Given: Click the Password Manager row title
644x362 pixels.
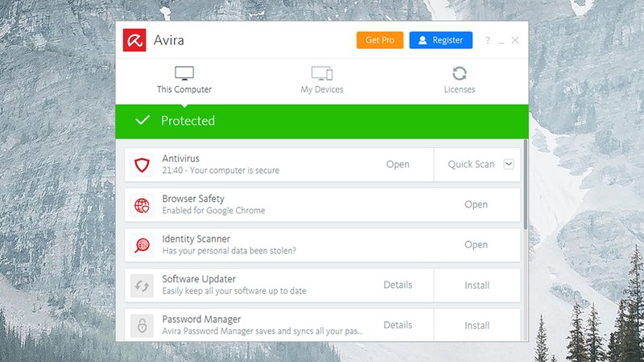Looking at the screenshot, I should click(201, 319).
